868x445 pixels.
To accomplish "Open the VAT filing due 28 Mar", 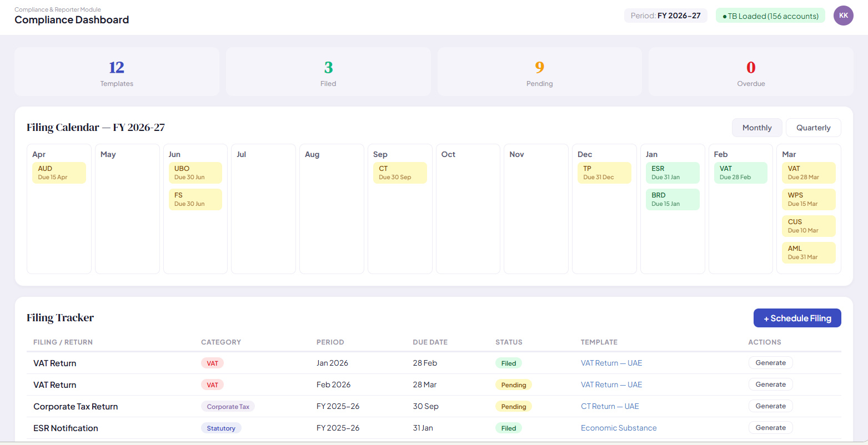I will click(809, 173).
